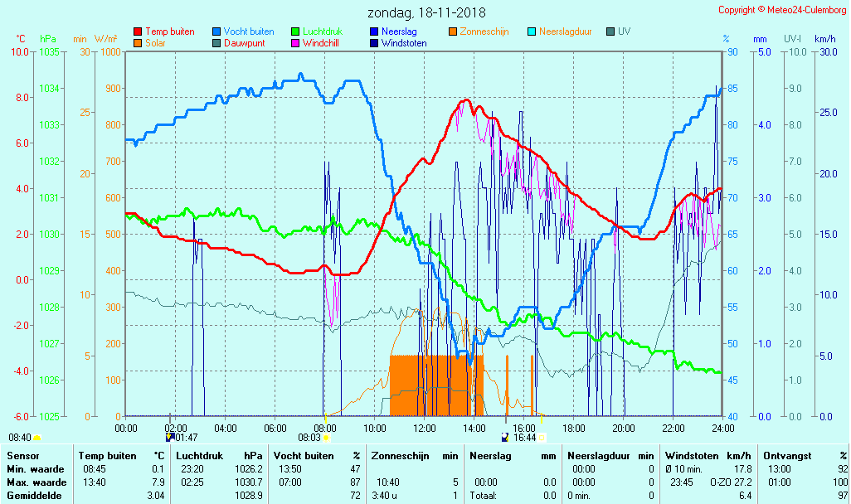This screenshot has width=851, height=504.
Task: Click the orange Solar legend square
Action: coord(138,43)
